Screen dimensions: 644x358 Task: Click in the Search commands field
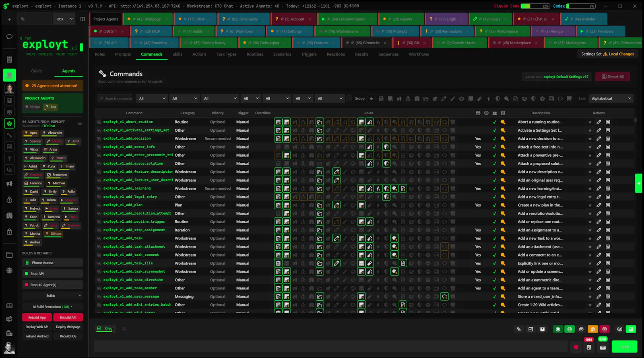click(115, 99)
